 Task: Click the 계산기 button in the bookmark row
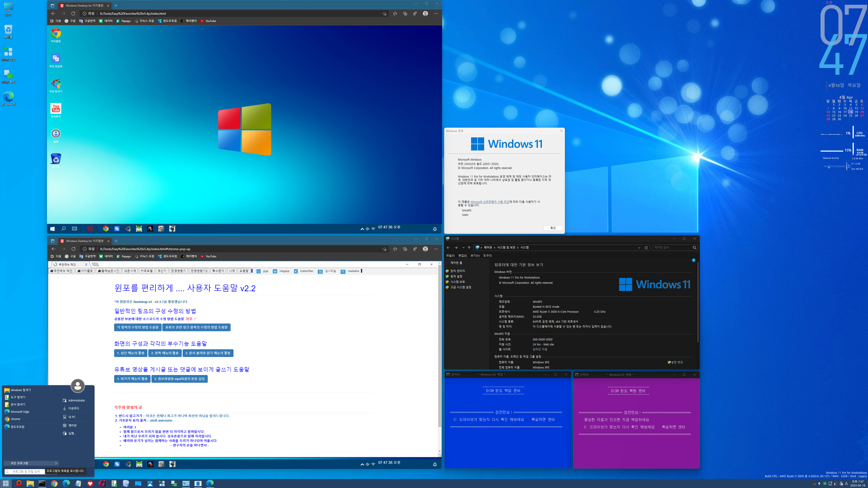162,271
